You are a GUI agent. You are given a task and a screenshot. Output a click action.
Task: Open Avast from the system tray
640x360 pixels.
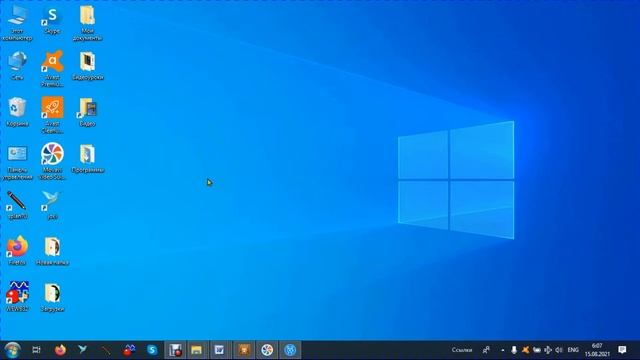coord(525,350)
